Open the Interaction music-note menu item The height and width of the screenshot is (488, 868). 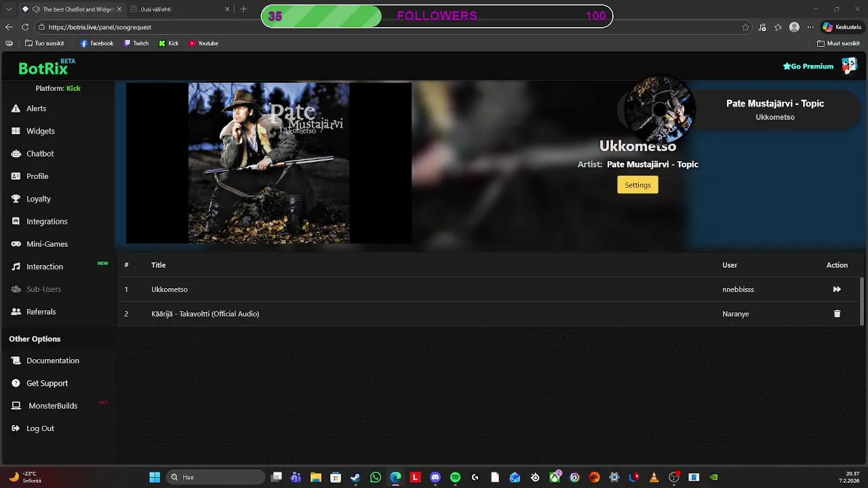click(45, 266)
